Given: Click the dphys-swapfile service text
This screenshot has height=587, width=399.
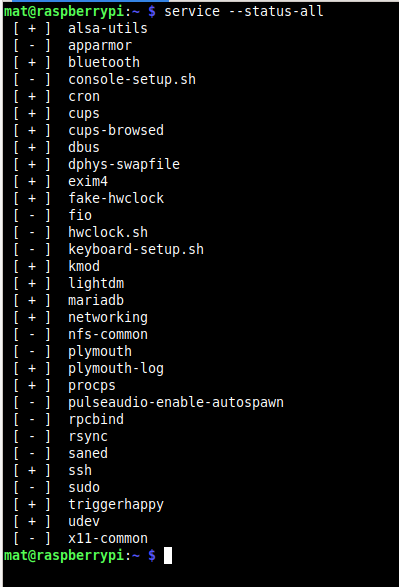Looking at the screenshot, I should tap(124, 164).
